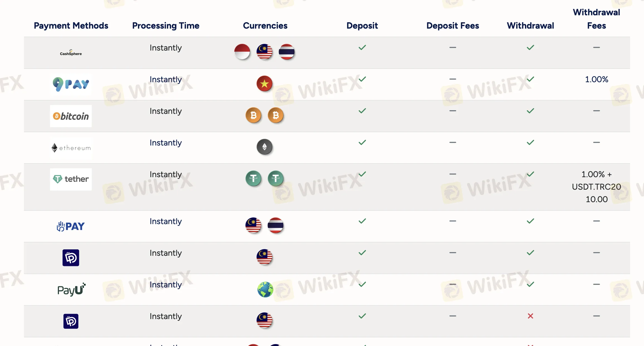Click the Deposit Fees column header
Image resolution: width=644 pixels, height=346 pixels.
452,26
